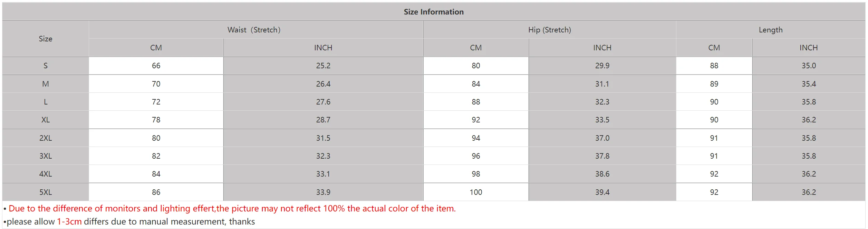This screenshot has width=868, height=229.
Task: Select the 5XL hip inch value 39.4
Action: (602, 192)
